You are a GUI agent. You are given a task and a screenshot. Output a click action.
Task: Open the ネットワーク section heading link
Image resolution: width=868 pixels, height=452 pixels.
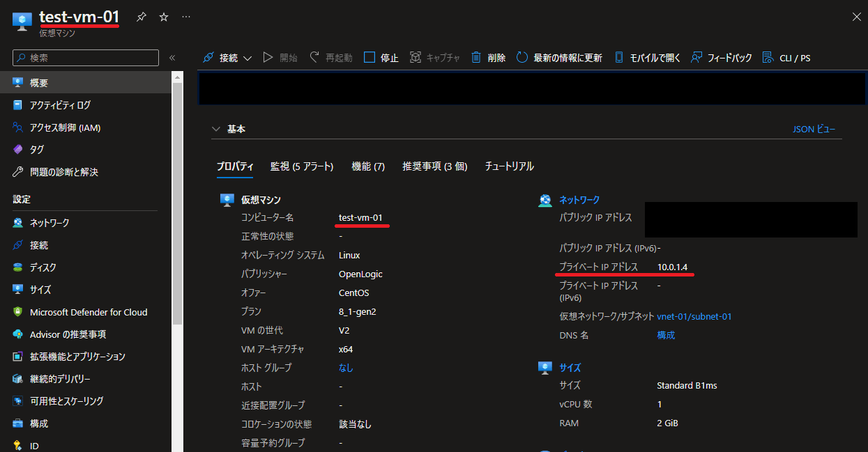click(579, 200)
